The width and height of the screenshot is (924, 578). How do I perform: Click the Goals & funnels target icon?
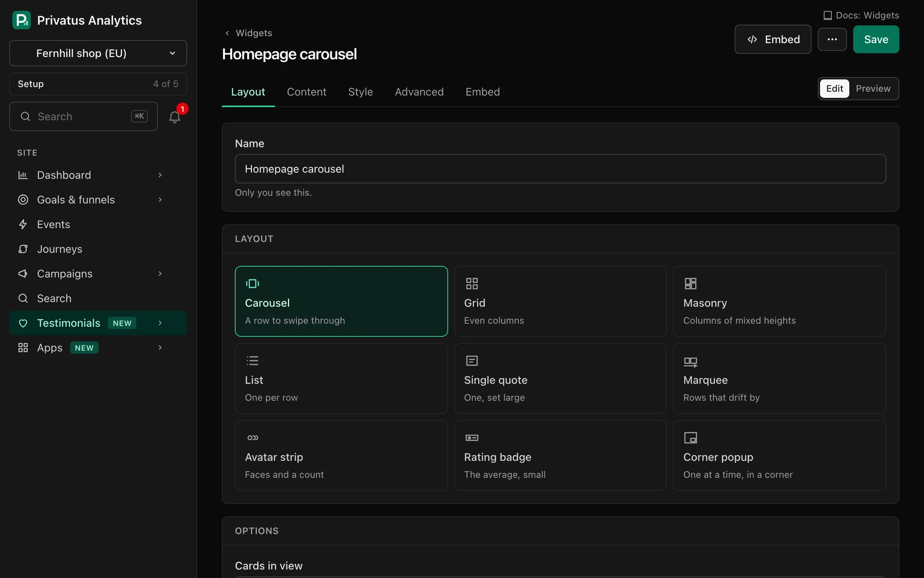[23, 200]
